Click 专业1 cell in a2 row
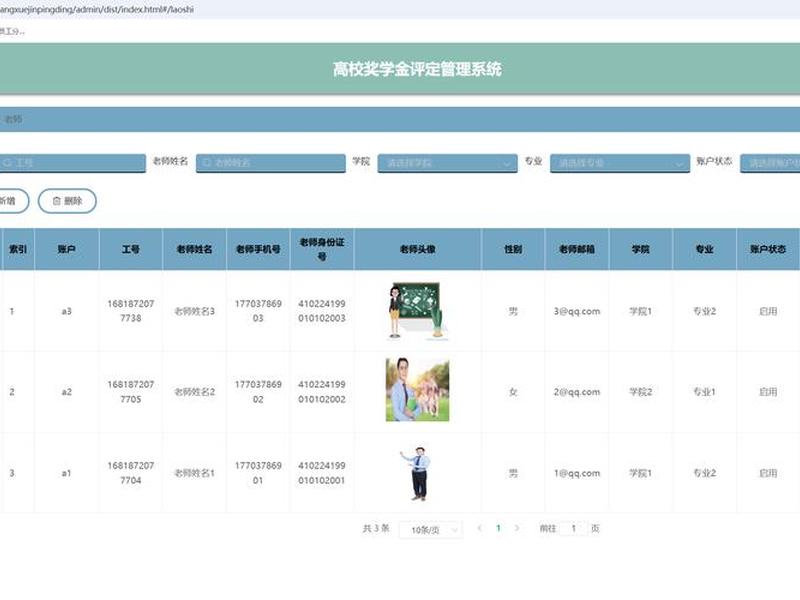Screen dimensions: 800x600 (x=705, y=392)
